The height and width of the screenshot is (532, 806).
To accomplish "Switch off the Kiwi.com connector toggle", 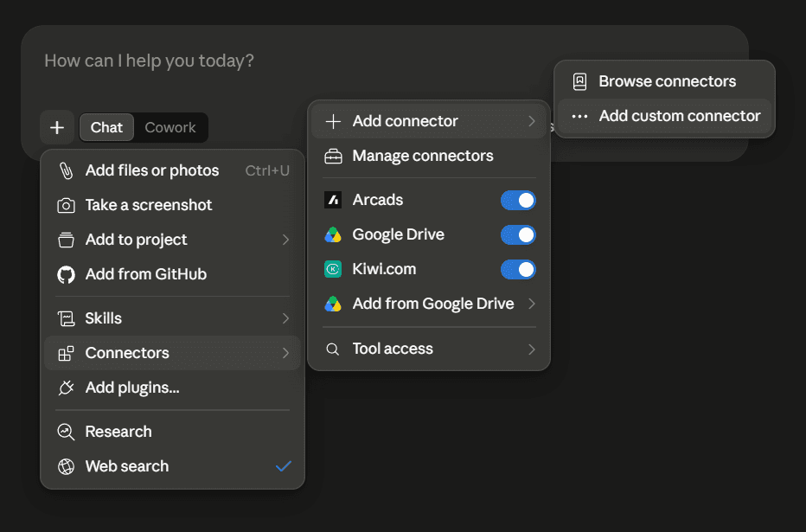I will (518, 269).
